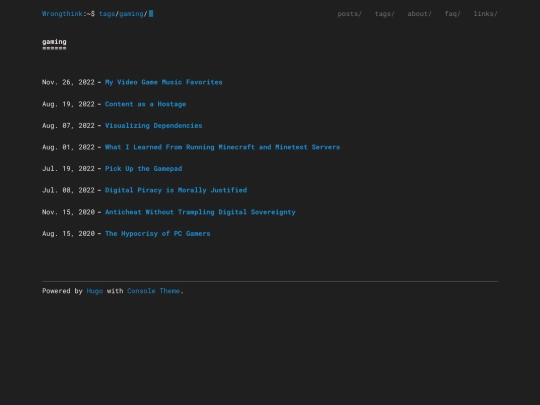
Task: Click the date Aug. 07, 2022
Action: click(68, 126)
